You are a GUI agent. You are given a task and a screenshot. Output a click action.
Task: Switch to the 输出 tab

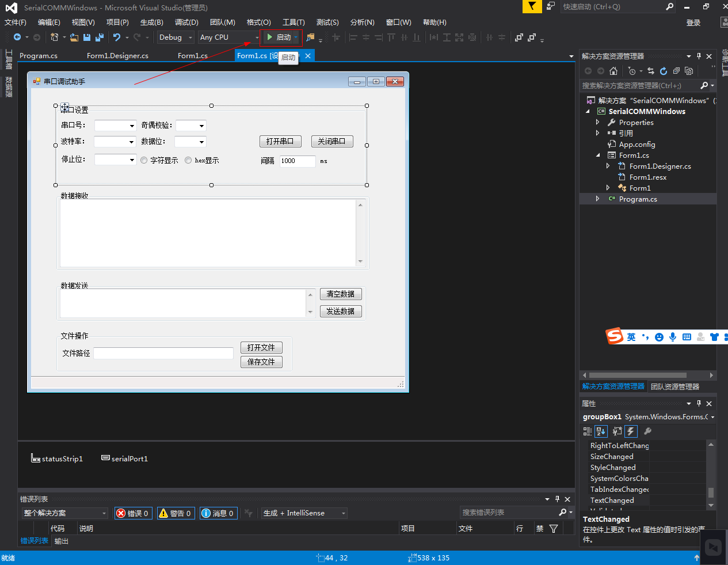[x=62, y=541]
